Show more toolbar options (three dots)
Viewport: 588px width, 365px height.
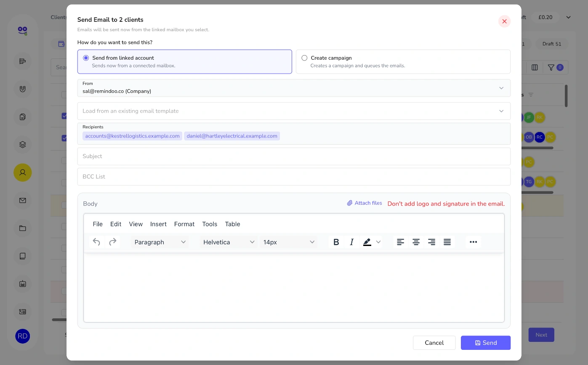click(x=473, y=242)
